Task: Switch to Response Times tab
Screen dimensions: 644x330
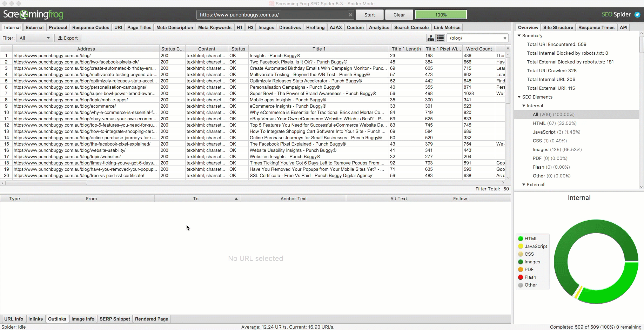Action: pyautogui.click(x=596, y=27)
